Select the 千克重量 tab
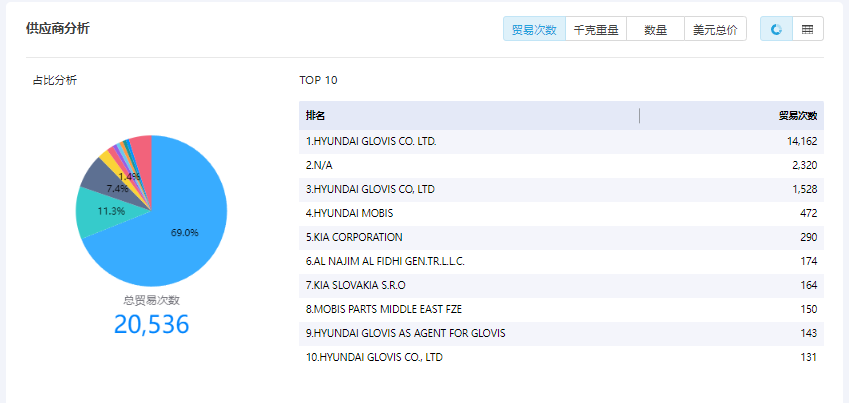This screenshot has height=403, width=849. pyautogui.click(x=596, y=30)
